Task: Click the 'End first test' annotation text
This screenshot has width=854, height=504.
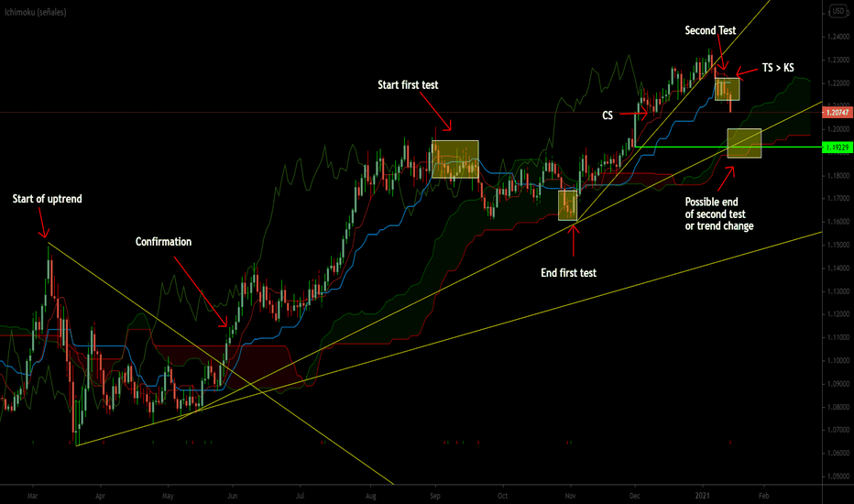Action: point(569,272)
